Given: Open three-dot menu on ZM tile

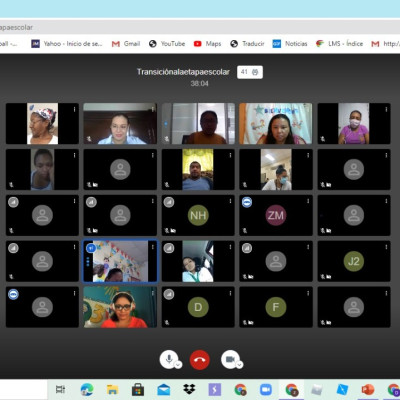Looking at the screenshot, I should pos(308,201).
